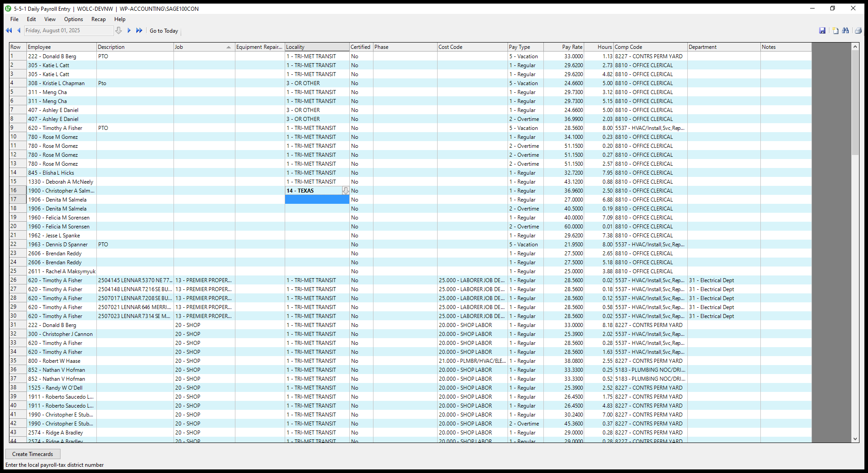Jump to the last payroll date record
Screen dimensions: 868x473
coord(139,30)
